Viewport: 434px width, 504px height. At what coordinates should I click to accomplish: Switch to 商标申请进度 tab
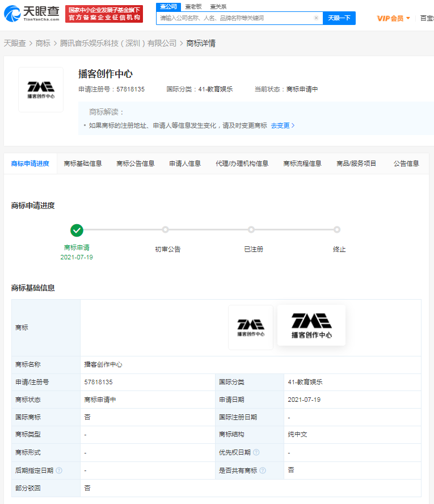[x=30, y=163]
